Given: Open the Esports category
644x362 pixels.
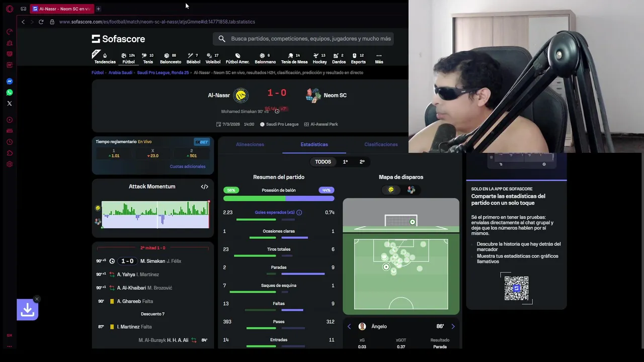Looking at the screenshot, I should [x=358, y=58].
